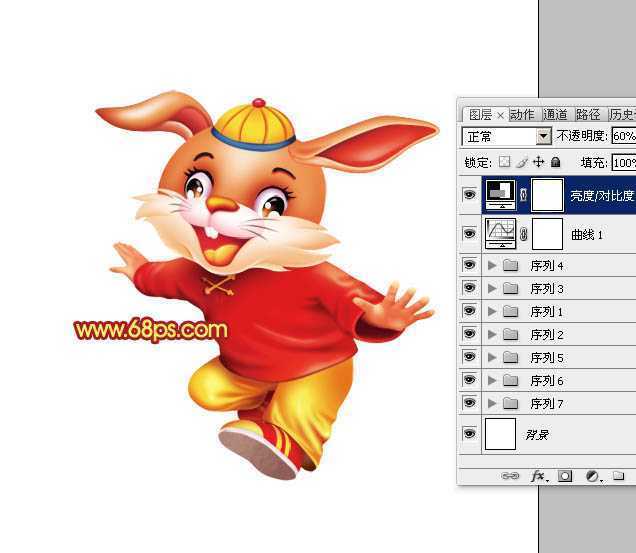The image size is (636, 553).
Task: Click folder icon of 序列 3 group
Action: point(510,289)
